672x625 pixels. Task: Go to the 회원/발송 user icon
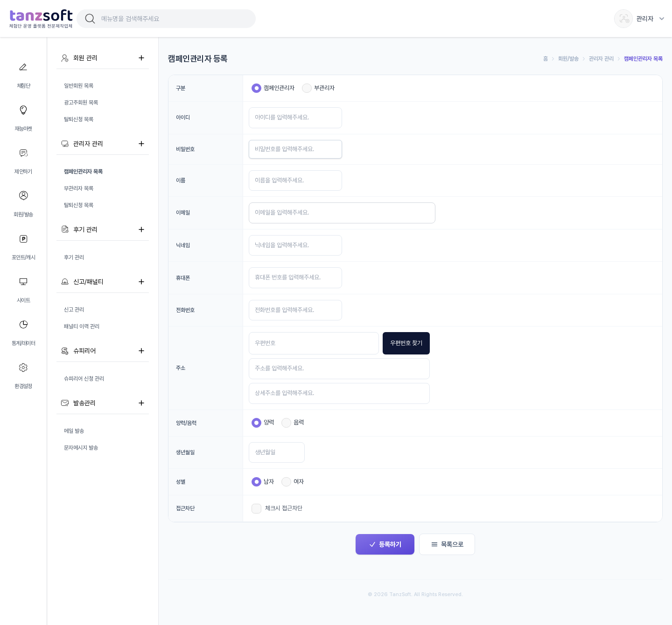click(23, 195)
